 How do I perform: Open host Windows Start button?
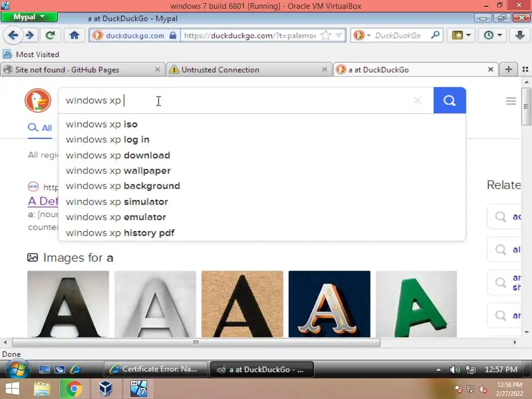(x=12, y=389)
